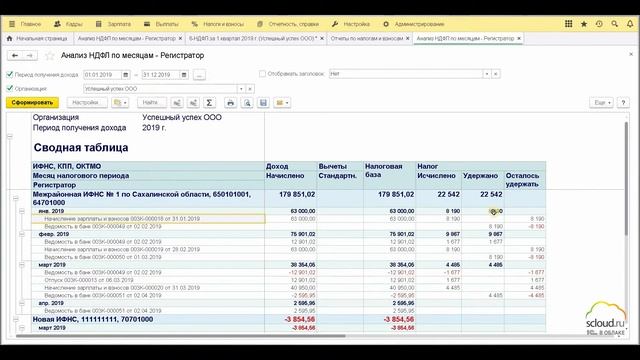The image size is (640, 360).
Task: Go forward with right arrow
Action: click(x=30, y=56)
